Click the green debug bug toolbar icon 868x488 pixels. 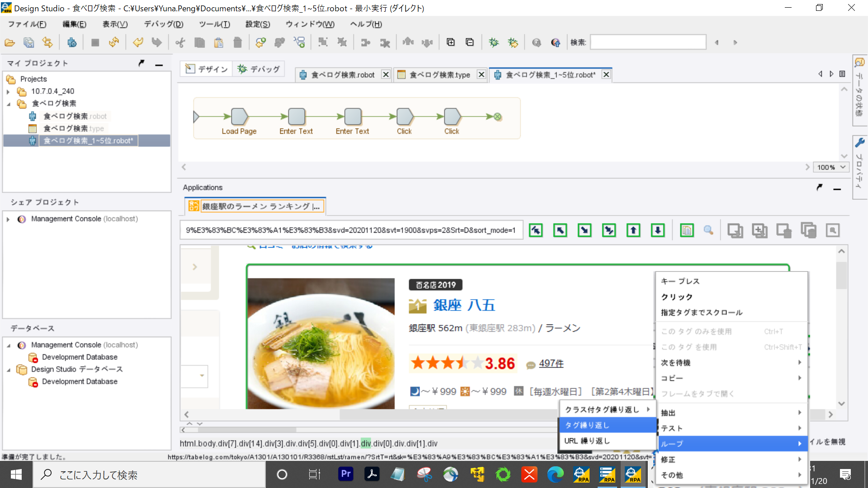[494, 42]
